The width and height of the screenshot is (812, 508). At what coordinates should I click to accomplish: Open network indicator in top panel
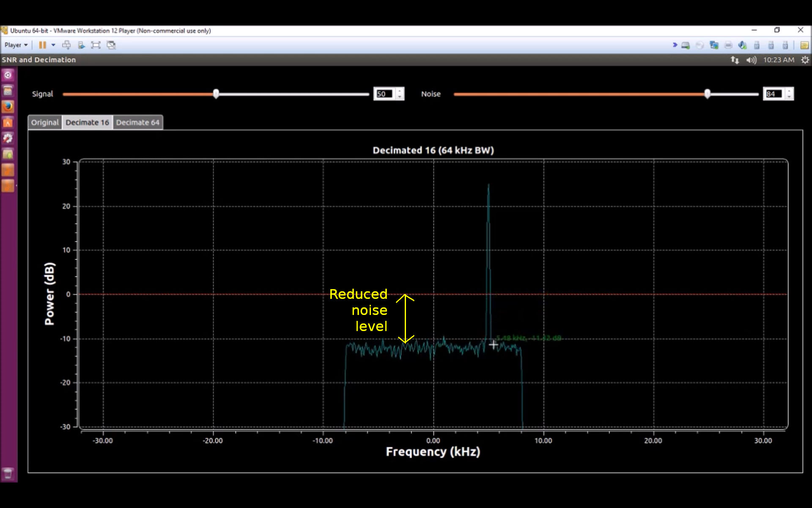pyautogui.click(x=735, y=60)
